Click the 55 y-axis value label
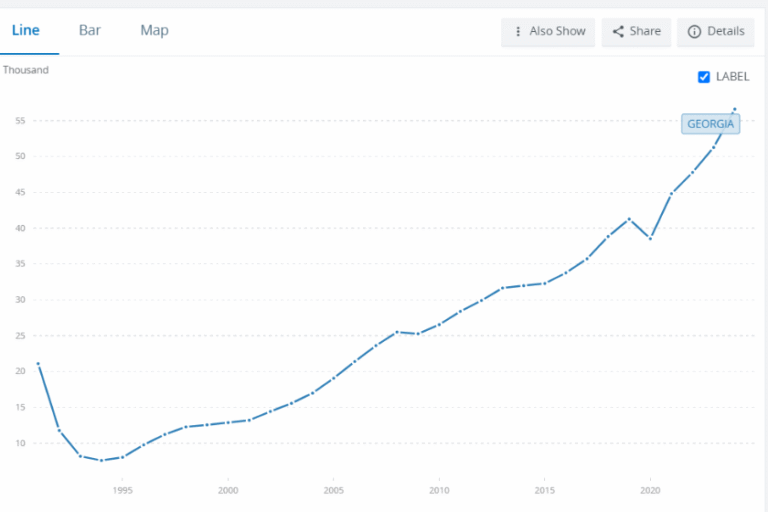Viewport: 768px width, 512px height. (20, 121)
